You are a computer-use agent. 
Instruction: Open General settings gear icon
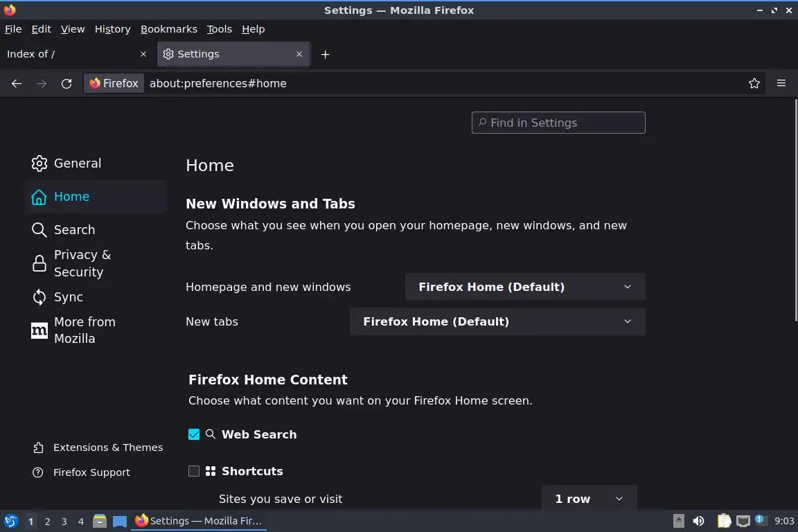pos(39,163)
